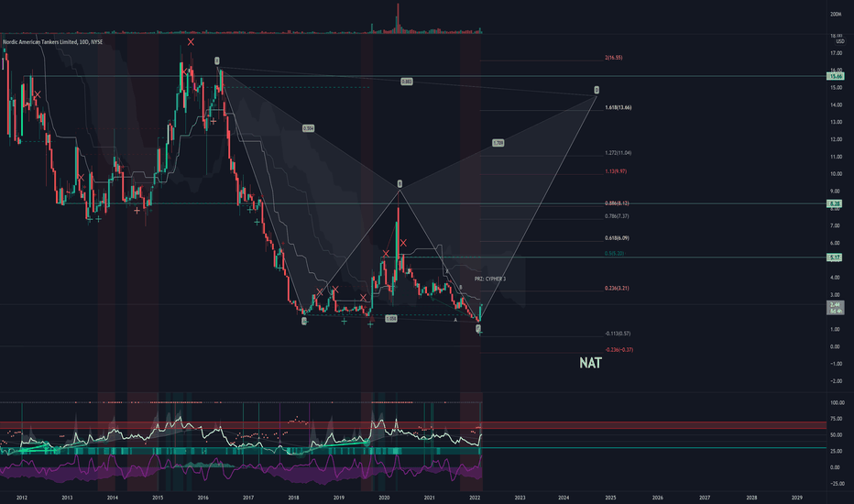Select the Fibonacci 0.786(7.37) level label
The image size is (854, 504).
click(x=617, y=216)
